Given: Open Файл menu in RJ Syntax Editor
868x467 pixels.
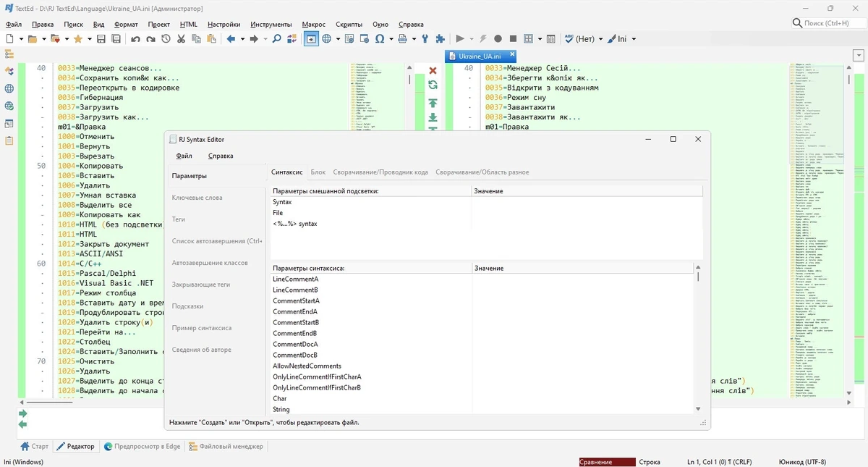Looking at the screenshot, I should (x=184, y=156).
